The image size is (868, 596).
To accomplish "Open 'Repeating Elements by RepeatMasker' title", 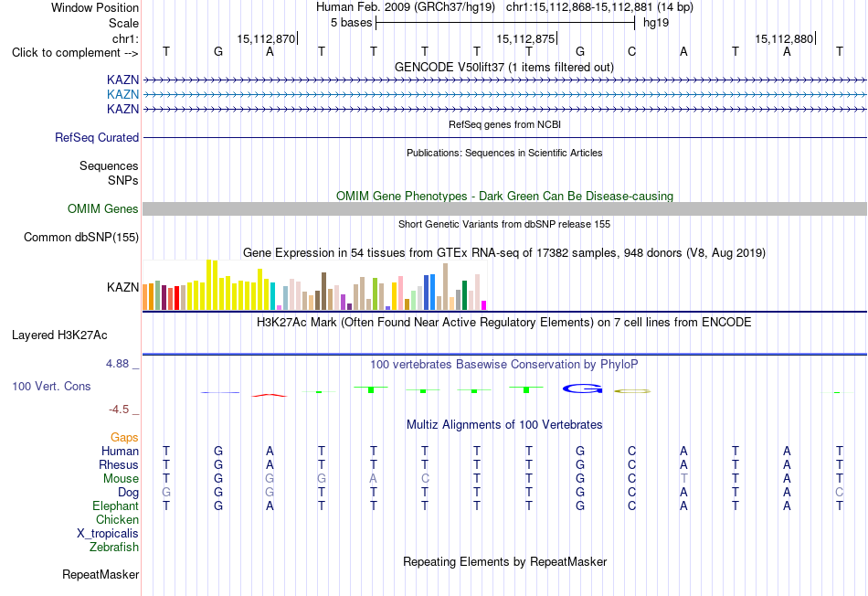I will pyautogui.click(x=505, y=561).
